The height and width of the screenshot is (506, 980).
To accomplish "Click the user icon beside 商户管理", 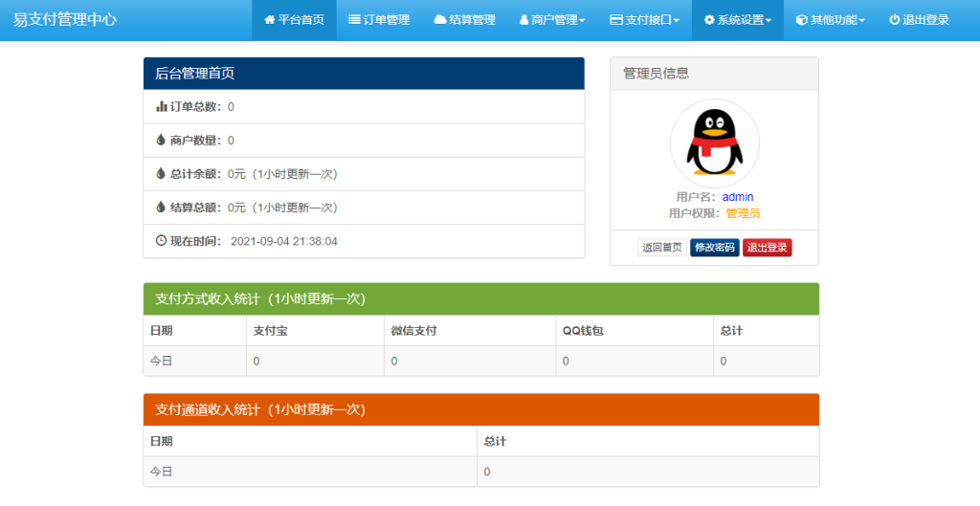I will coord(523,20).
